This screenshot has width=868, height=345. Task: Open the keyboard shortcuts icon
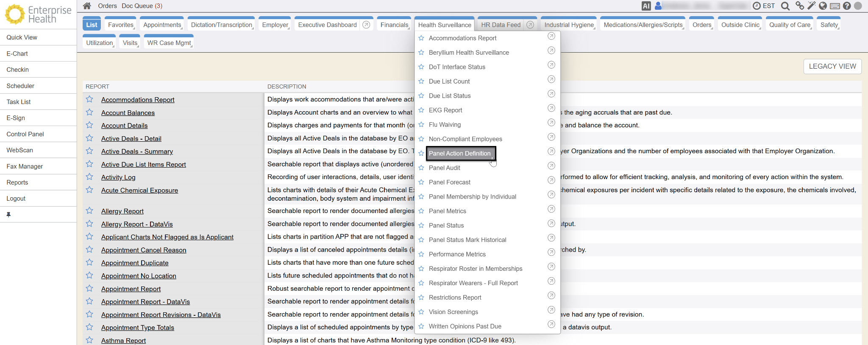coord(835,6)
